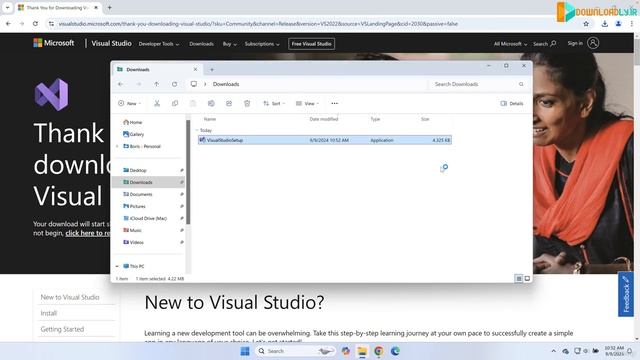Click the Share icon in Explorer toolbar
Screen dimensions: 640x360
tap(229, 104)
